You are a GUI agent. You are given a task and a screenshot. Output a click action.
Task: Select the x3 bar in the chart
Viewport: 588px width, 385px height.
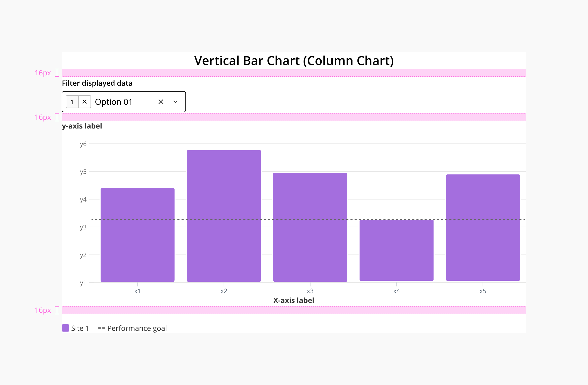click(x=310, y=227)
